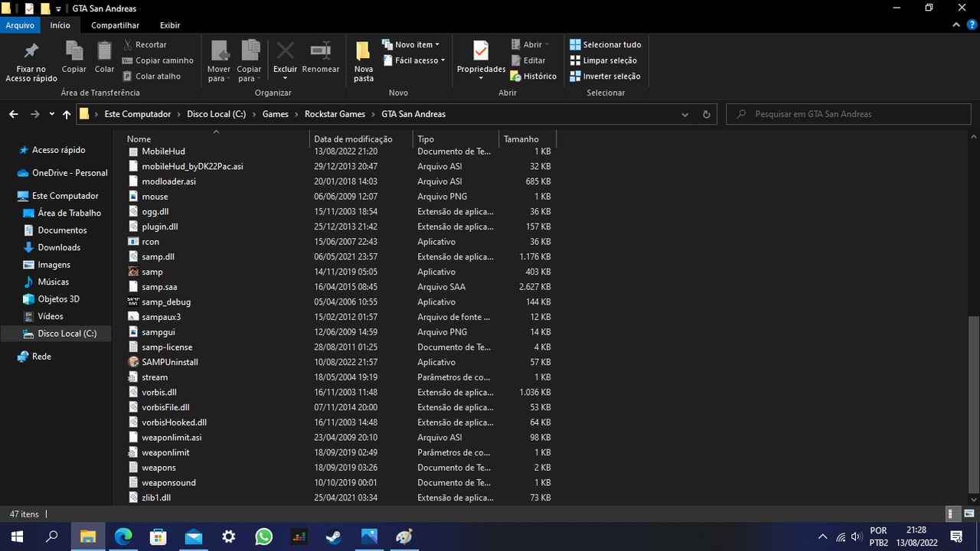The height and width of the screenshot is (551, 980).
Task: Collapse the ribbon with the chevron
Action: [955, 25]
